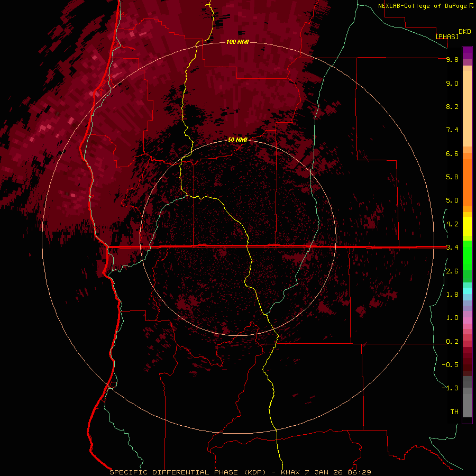Click the 1.8 scale value
The width and height of the screenshot is (476, 476).
coord(452,295)
